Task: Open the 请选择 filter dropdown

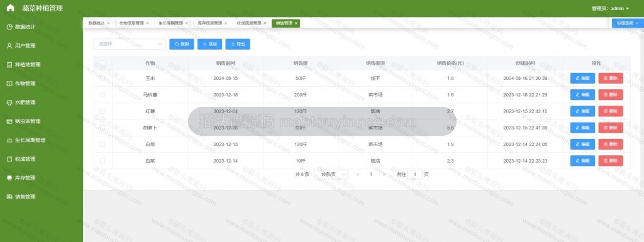Action: 130,44
